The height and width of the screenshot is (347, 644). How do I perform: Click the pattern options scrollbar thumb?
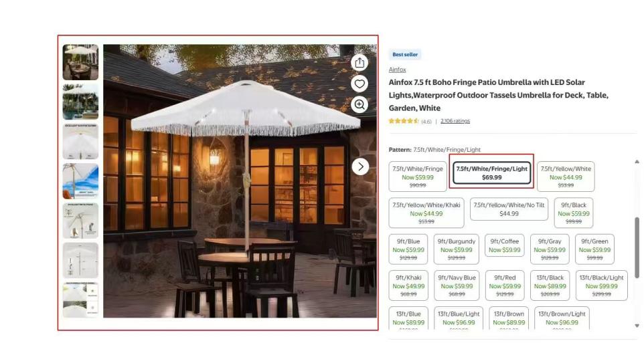point(637,247)
